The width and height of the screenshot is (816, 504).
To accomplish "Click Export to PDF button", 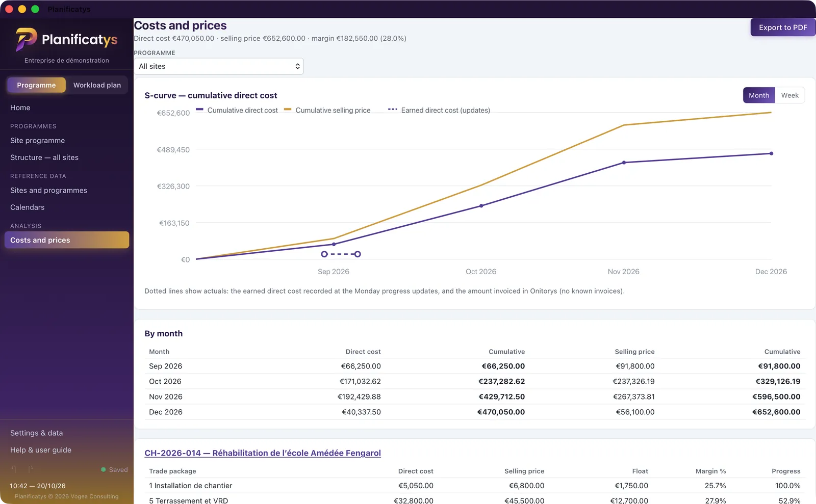I will (783, 28).
